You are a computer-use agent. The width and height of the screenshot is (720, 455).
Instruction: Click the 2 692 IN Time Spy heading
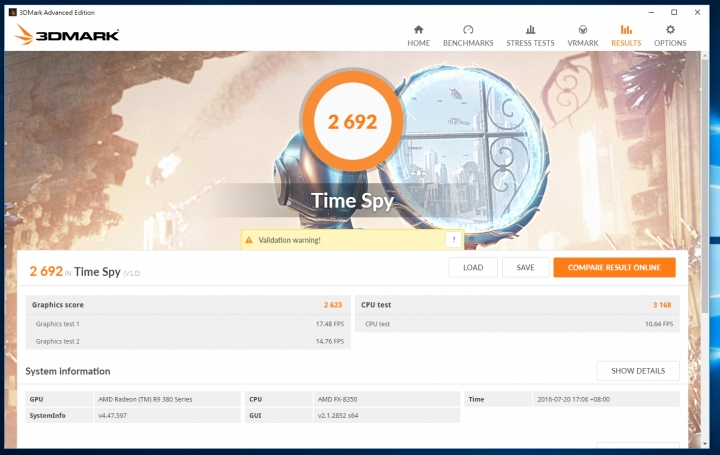click(84, 272)
